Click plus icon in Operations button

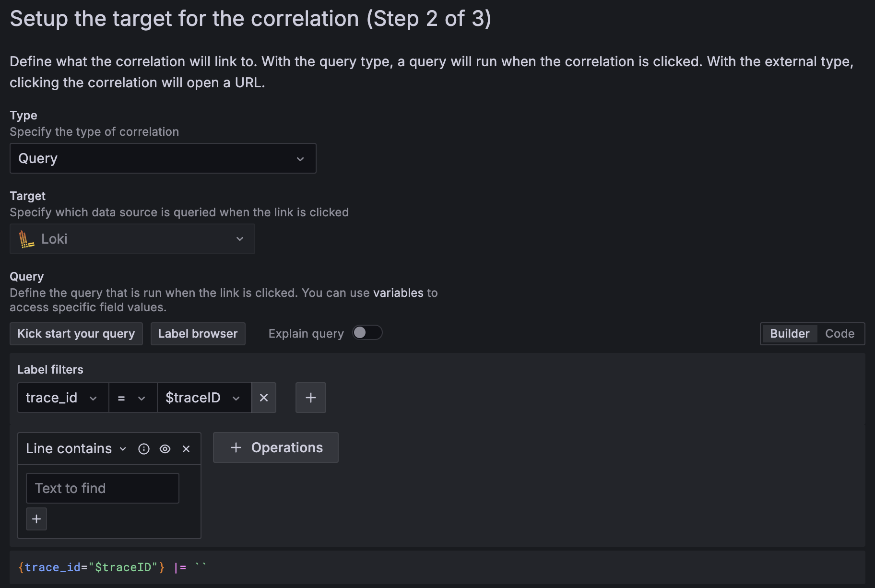click(x=236, y=447)
